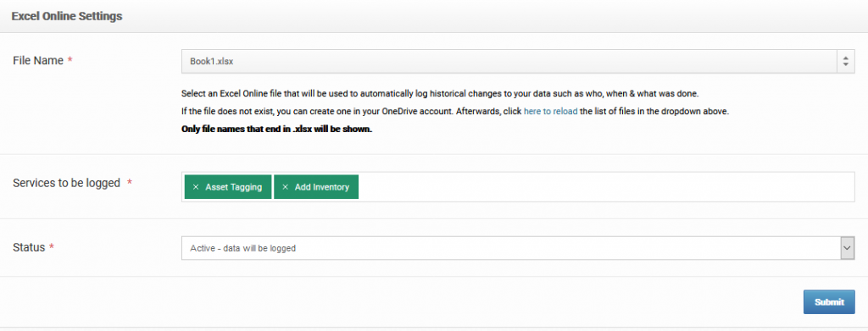Open the File Name dropdown showing Book1.xlsx
Viewport: 868px width, 331px height.
(518, 61)
